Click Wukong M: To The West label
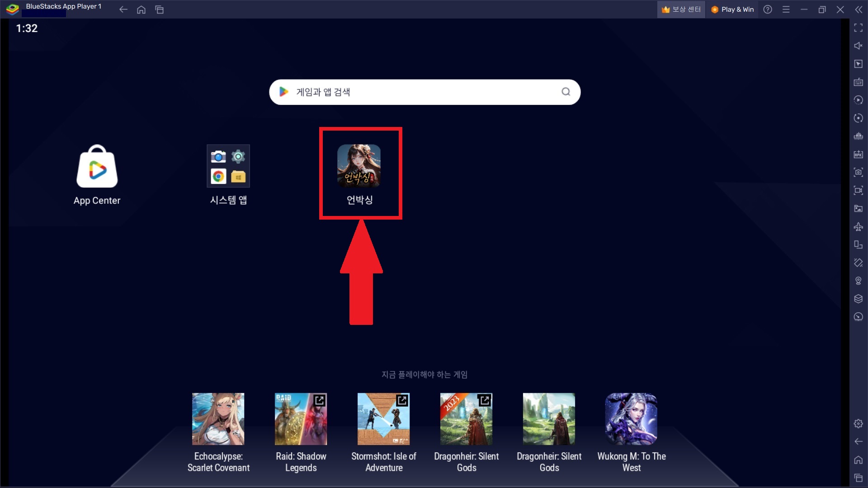Image resolution: width=868 pixels, height=488 pixels. 632,462
